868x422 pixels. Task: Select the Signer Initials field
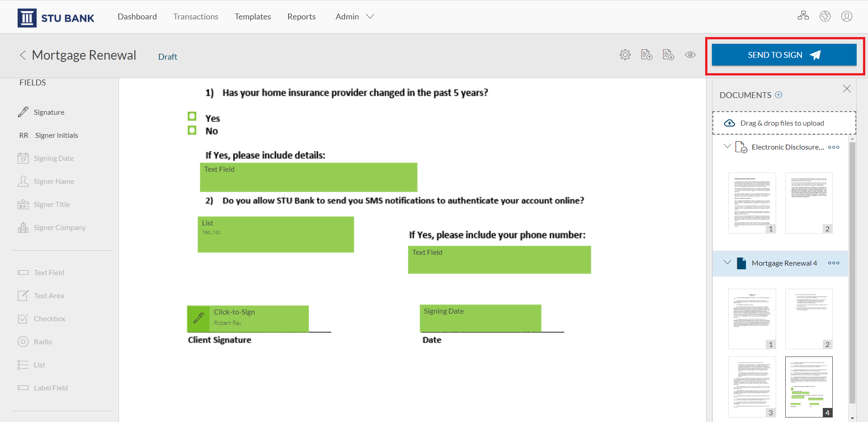(x=48, y=135)
